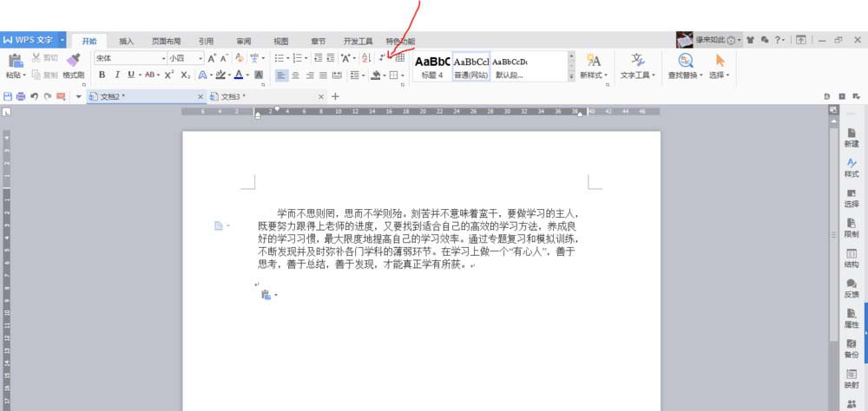
Task: Click the clear formatting eraser icon
Action: point(240,58)
